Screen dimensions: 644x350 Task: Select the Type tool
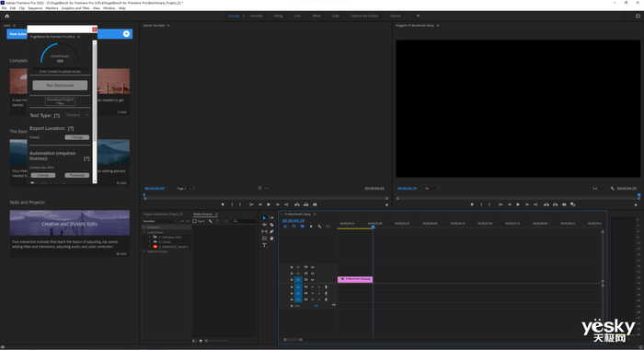click(264, 245)
